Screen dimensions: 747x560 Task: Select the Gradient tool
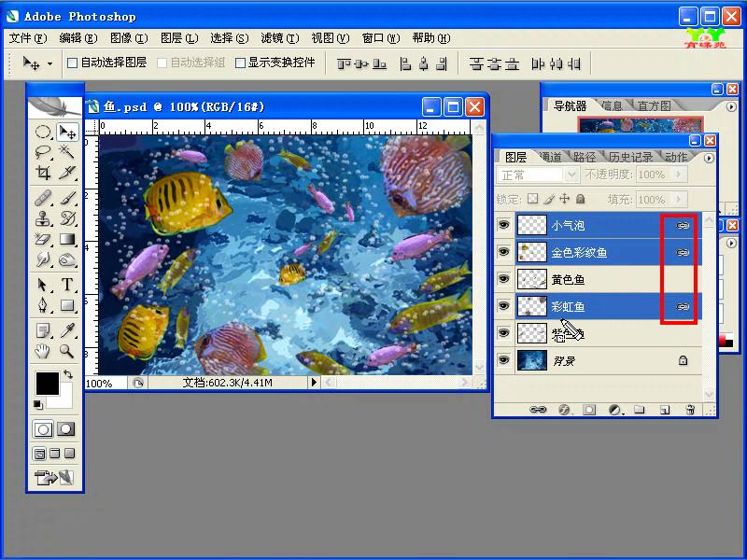67,239
